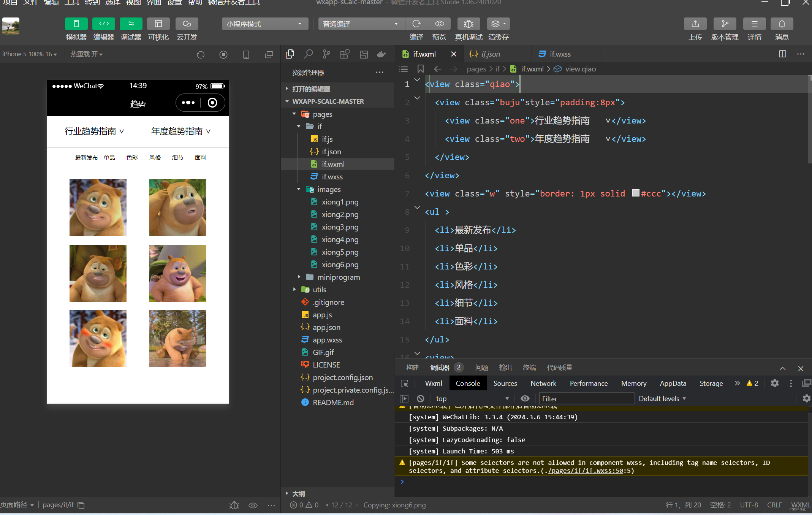Switch to the Wxml devtools tab
This screenshot has height=515, width=812.
point(434,383)
